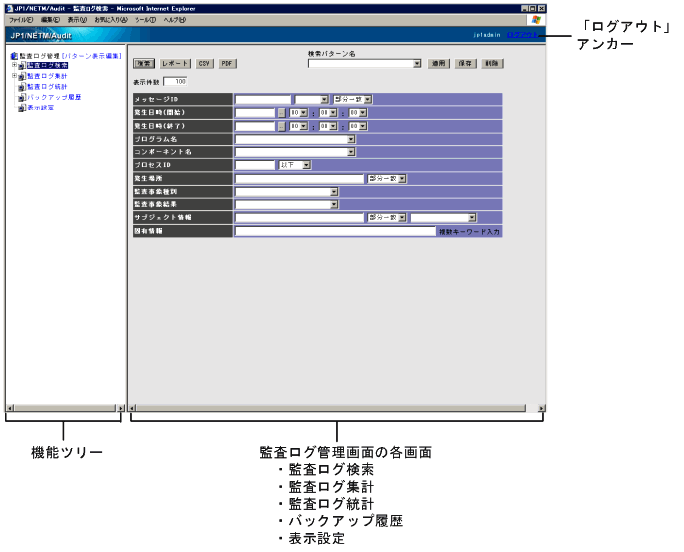The height and width of the screenshot is (552, 684).
Task: Expand the 監査ログ検索 tree node
Action: click(14, 65)
